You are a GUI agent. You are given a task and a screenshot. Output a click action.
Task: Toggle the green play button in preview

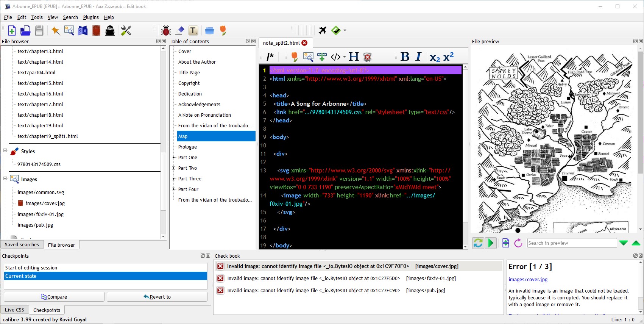coord(491,243)
